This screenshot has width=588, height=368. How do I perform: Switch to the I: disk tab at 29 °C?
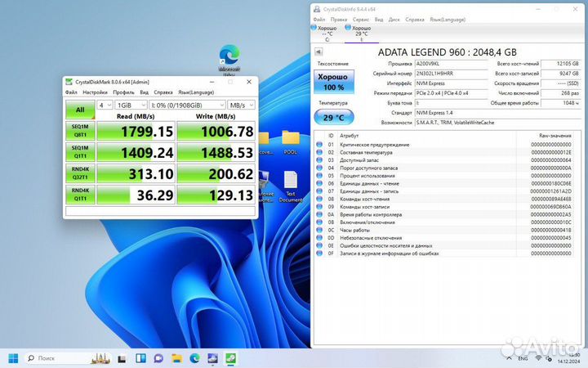(x=360, y=34)
